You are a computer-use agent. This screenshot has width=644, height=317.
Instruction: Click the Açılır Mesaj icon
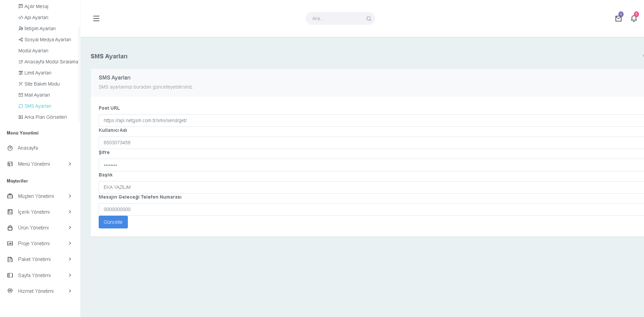tap(21, 6)
